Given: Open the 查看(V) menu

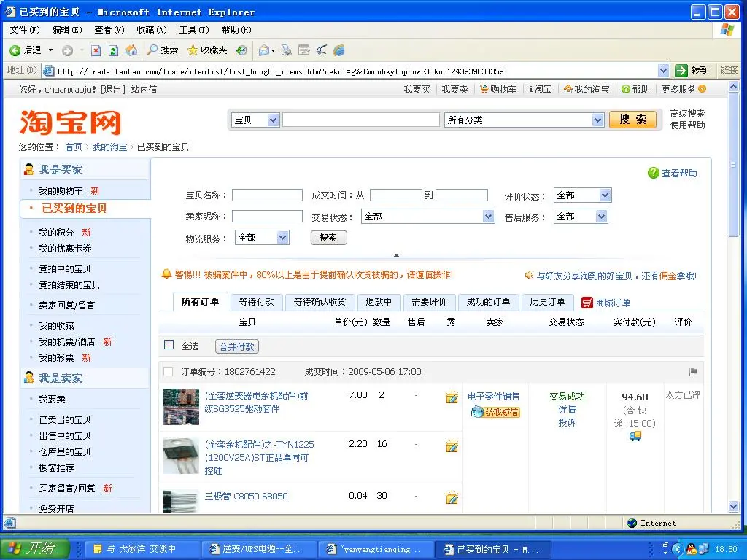Looking at the screenshot, I should point(109,29).
